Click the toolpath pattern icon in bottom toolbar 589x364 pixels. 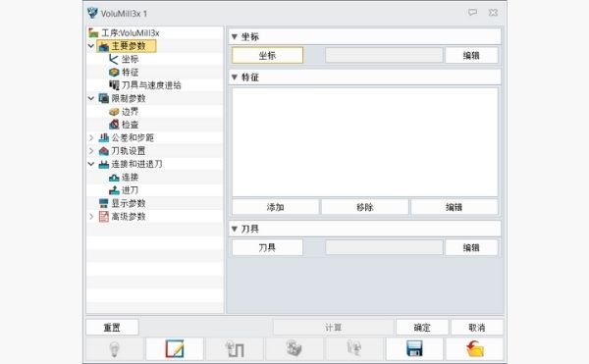235,348
